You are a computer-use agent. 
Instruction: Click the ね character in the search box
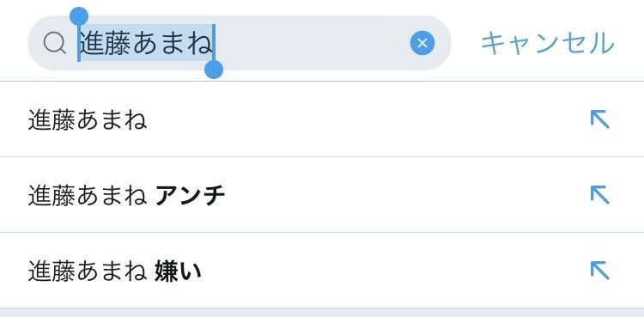pyautogui.click(x=199, y=43)
